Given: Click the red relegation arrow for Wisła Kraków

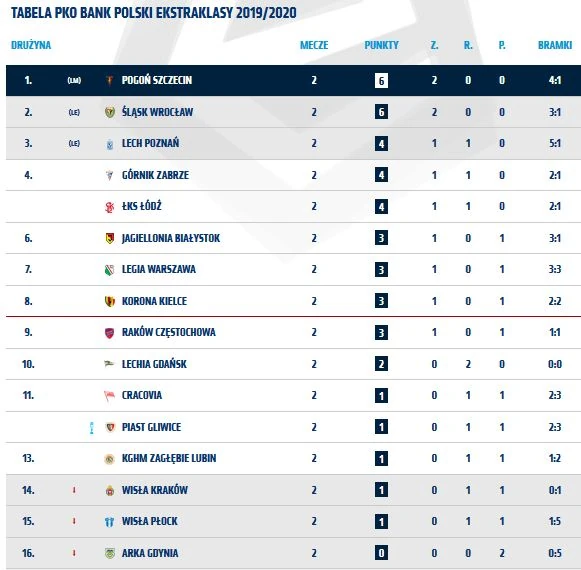Looking at the screenshot, I should 74,490.
